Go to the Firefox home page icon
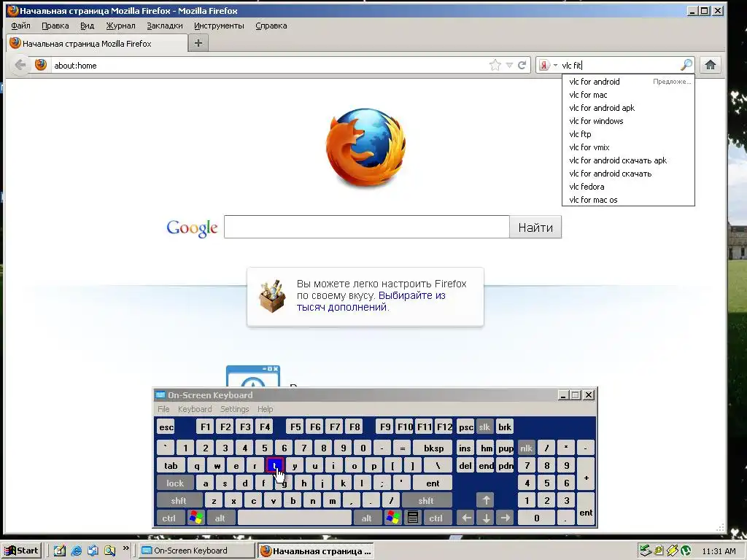This screenshot has width=747, height=560. 710,65
